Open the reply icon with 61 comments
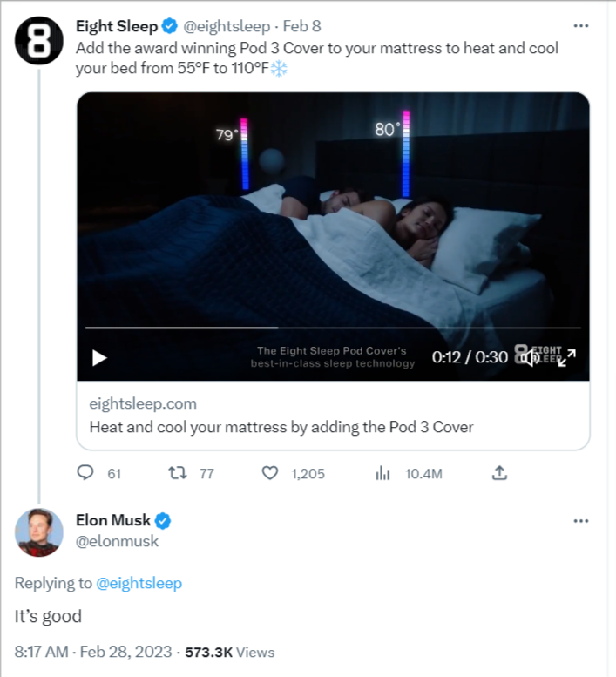Viewport: 616px width, 677px height. 85,473
